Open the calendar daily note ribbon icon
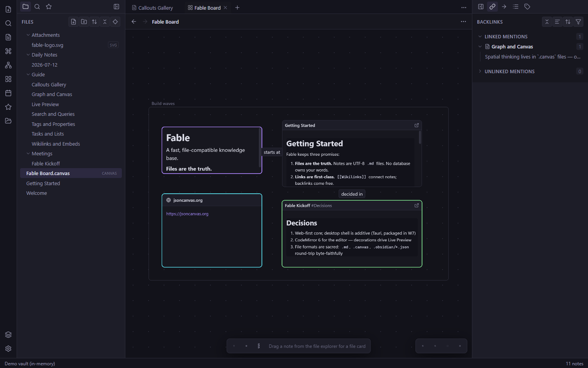The width and height of the screenshot is (588, 368). coord(8,93)
